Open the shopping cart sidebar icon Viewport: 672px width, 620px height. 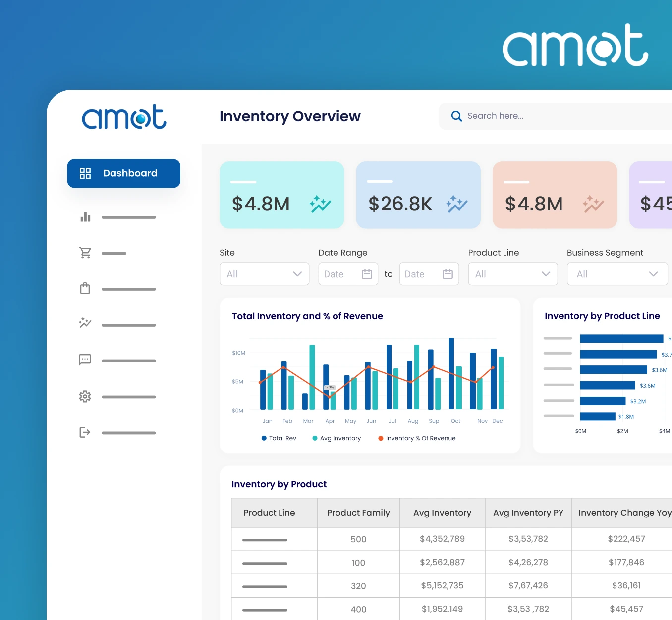85,253
